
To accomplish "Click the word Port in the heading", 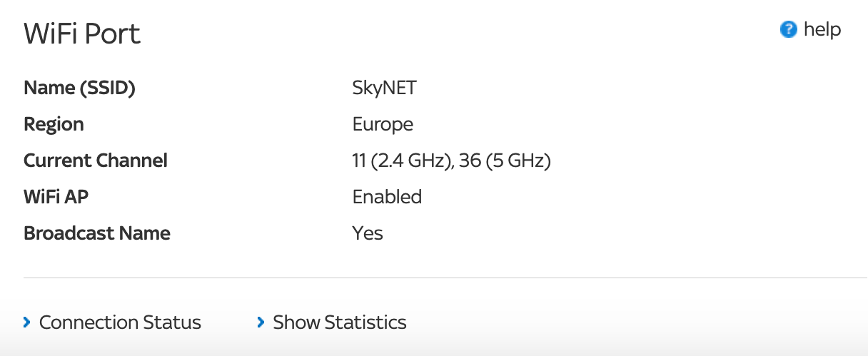I will click(x=111, y=34).
